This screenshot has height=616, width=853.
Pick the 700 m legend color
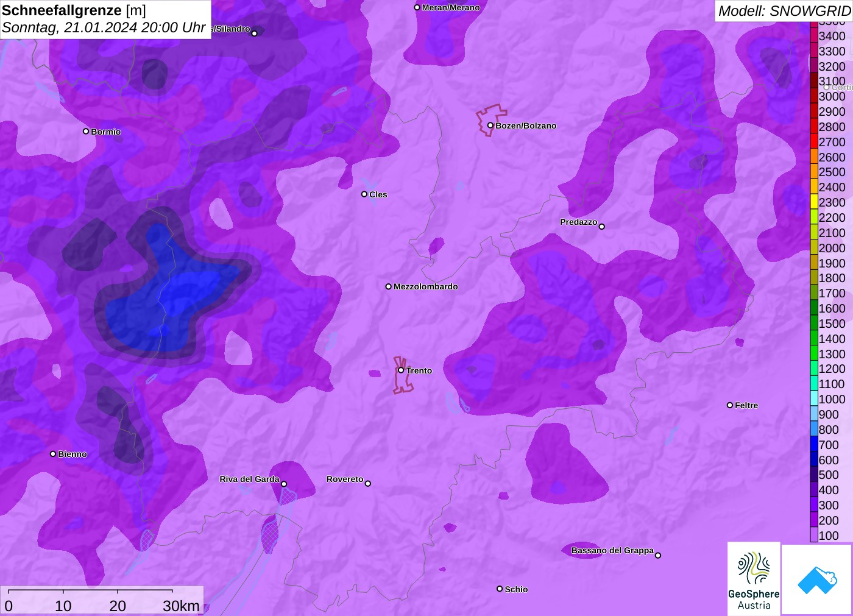pos(814,445)
